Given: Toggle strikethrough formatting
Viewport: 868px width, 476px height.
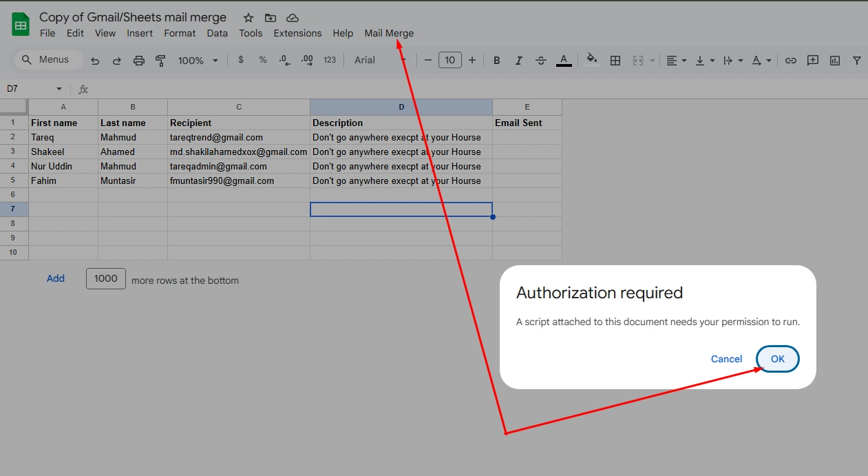Looking at the screenshot, I should pos(541,61).
